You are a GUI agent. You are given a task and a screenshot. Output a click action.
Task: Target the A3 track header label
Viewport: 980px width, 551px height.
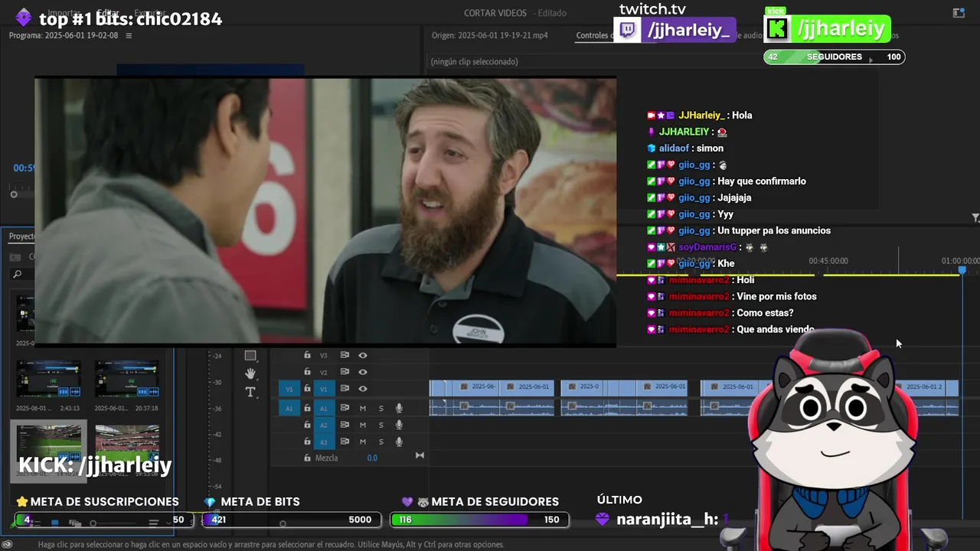[324, 442]
